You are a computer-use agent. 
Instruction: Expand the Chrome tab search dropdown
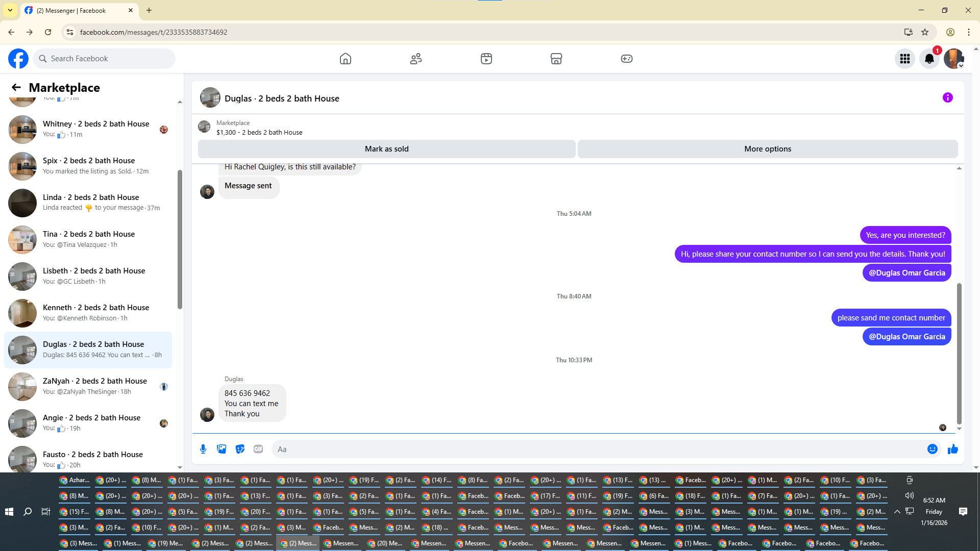tap(10, 10)
